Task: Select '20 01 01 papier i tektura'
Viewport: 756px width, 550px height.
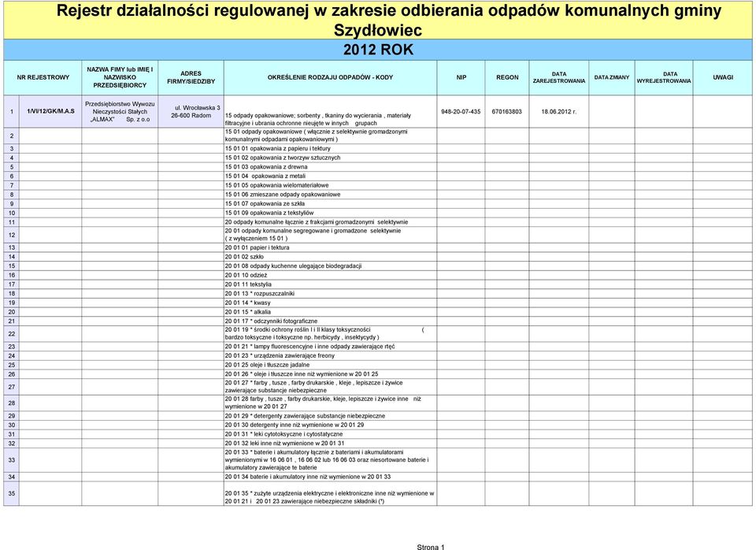Action: click(330, 247)
